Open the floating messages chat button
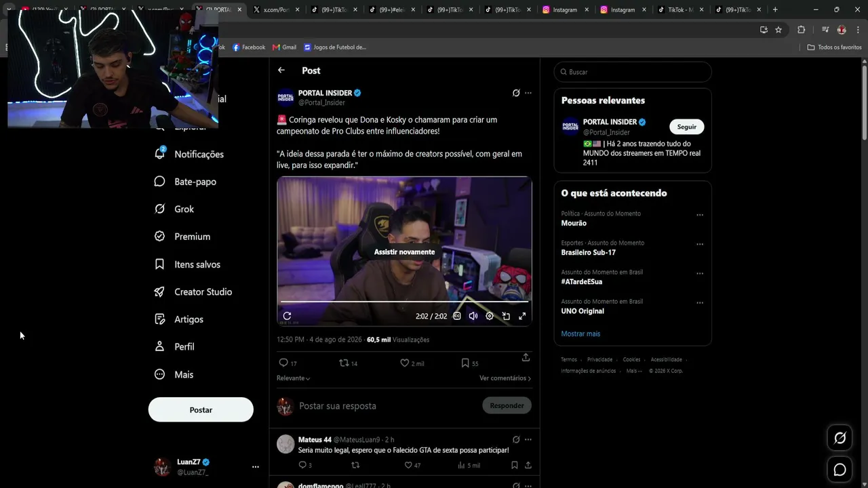 840,470
